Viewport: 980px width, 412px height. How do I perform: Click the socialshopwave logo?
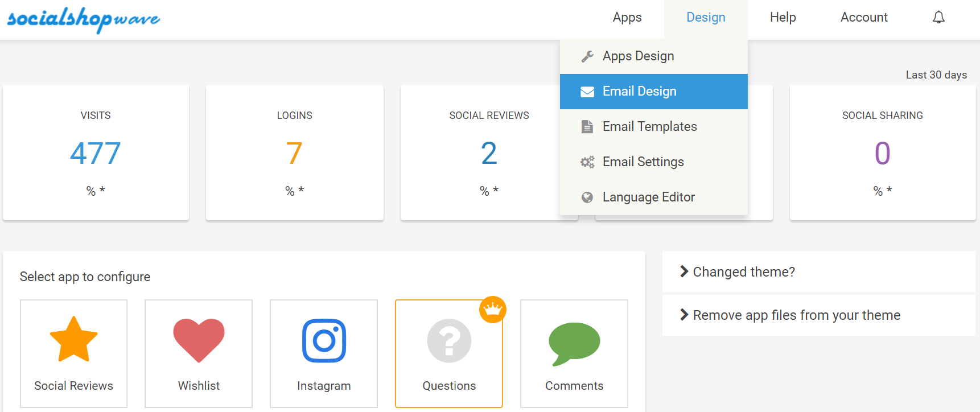[84, 19]
